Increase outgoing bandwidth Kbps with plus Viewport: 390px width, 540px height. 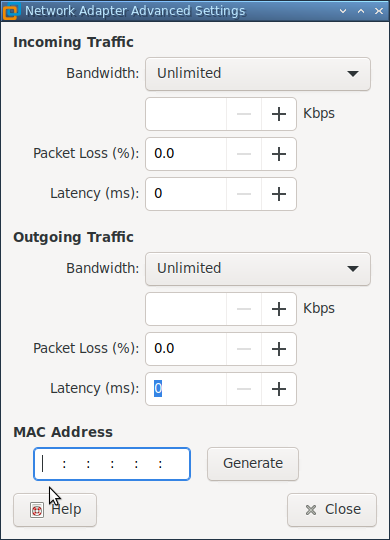[x=279, y=309]
